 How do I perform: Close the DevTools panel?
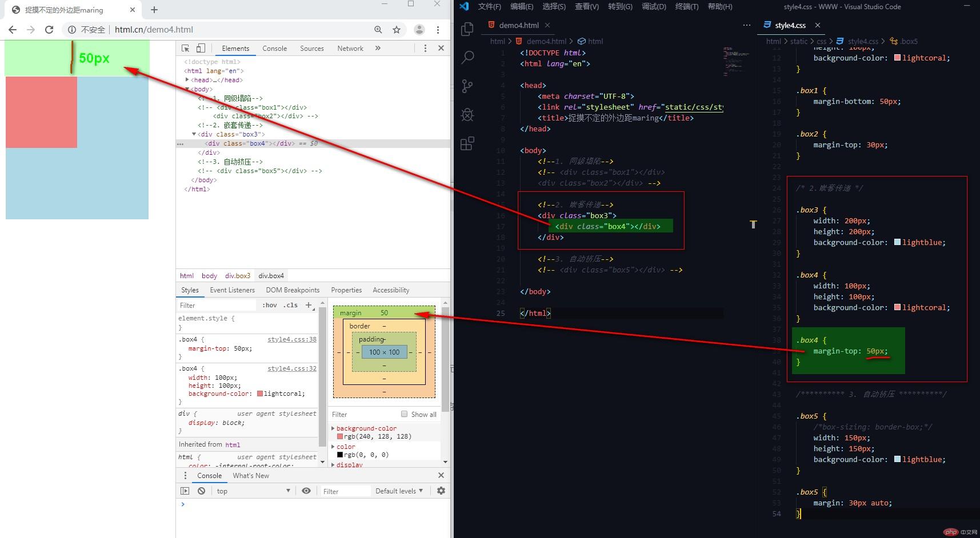(441, 49)
